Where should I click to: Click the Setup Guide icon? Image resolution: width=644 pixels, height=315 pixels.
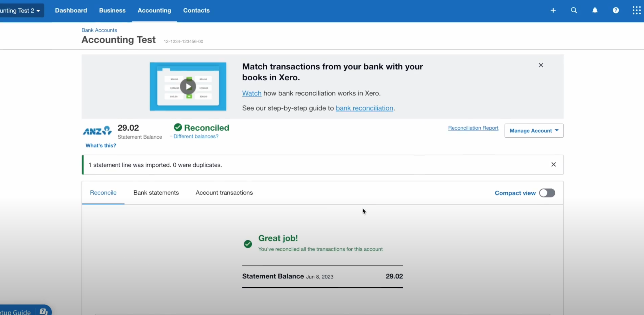click(x=43, y=311)
